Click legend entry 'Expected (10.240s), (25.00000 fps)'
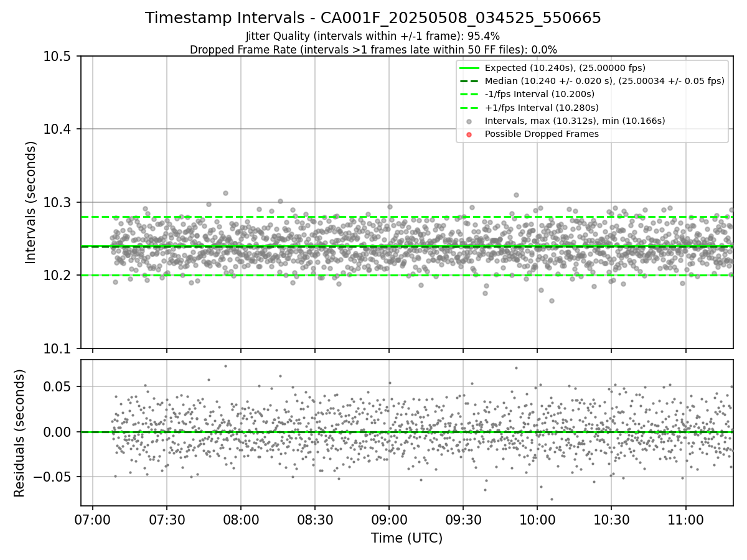Screen dimensions: 747x560 pyautogui.click(x=565, y=68)
